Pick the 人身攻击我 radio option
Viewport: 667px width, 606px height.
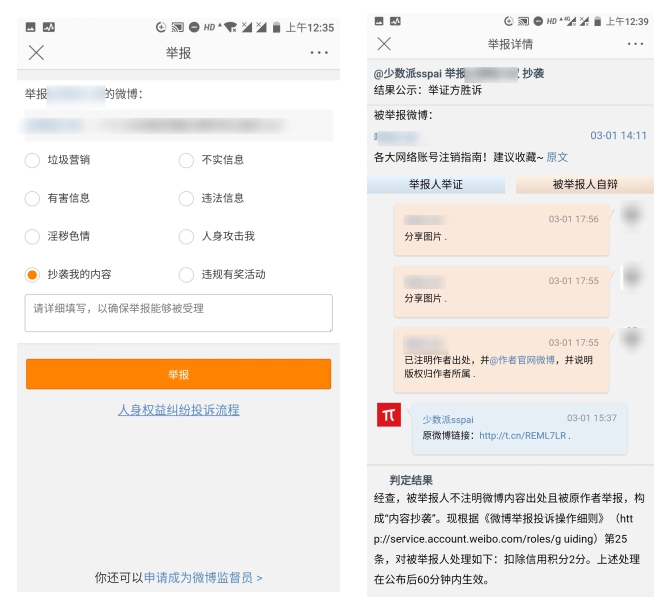click(x=186, y=236)
